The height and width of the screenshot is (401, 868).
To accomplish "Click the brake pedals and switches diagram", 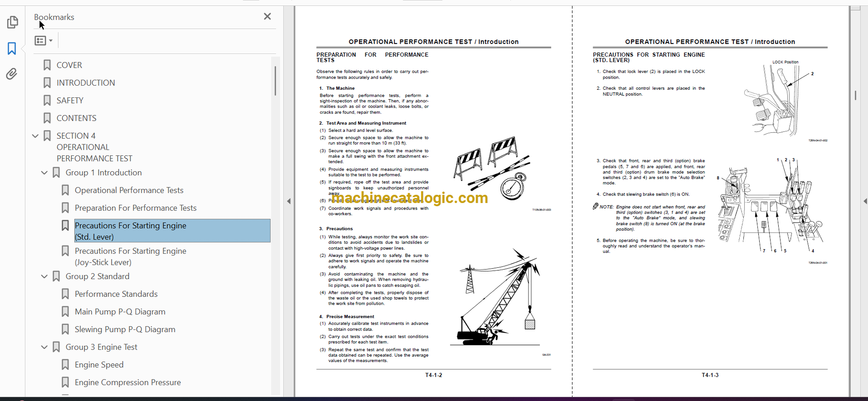I will (771, 205).
